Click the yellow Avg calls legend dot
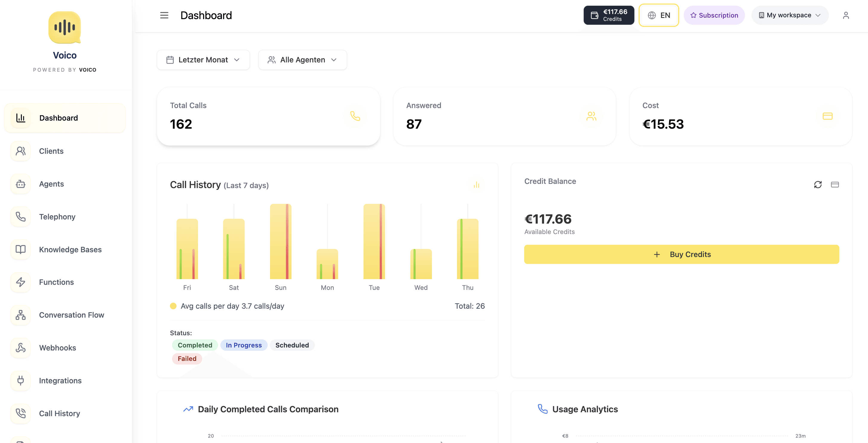This screenshot has height=443, width=868. pyautogui.click(x=173, y=306)
